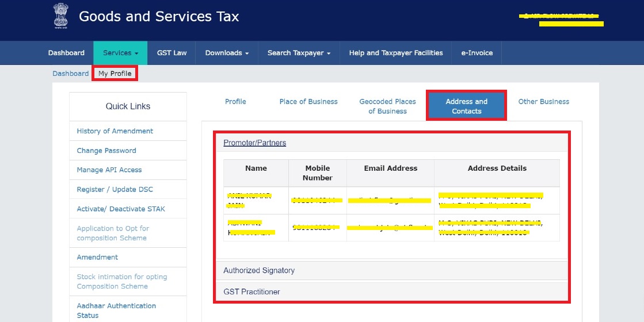Select the Address and Contacts tab
The width and height of the screenshot is (644, 322).
coord(466,106)
